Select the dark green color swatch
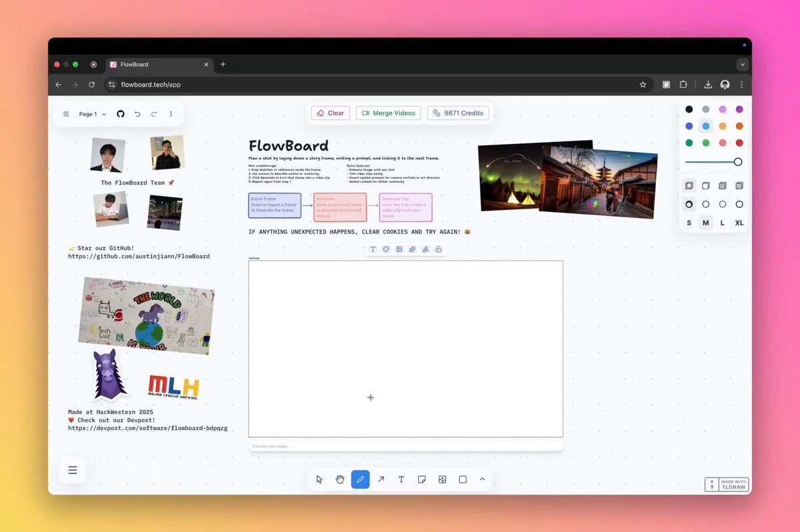 pyautogui.click(x=689, y=143)
